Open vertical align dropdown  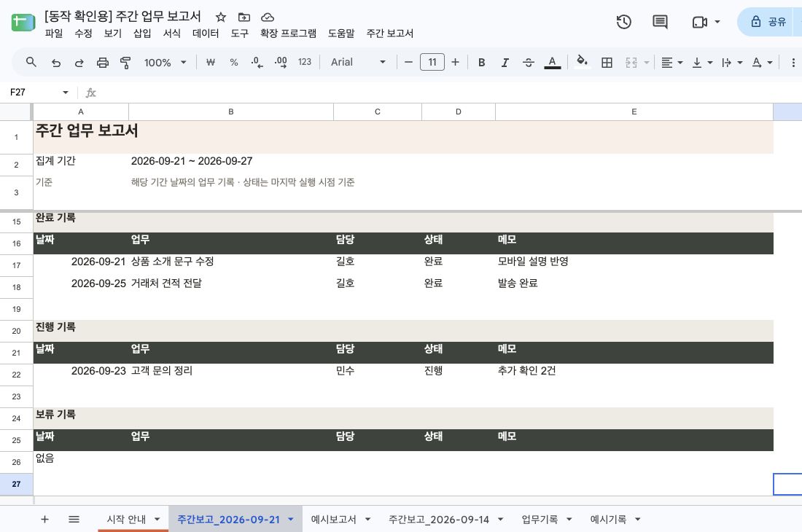(x=701, y=63)
